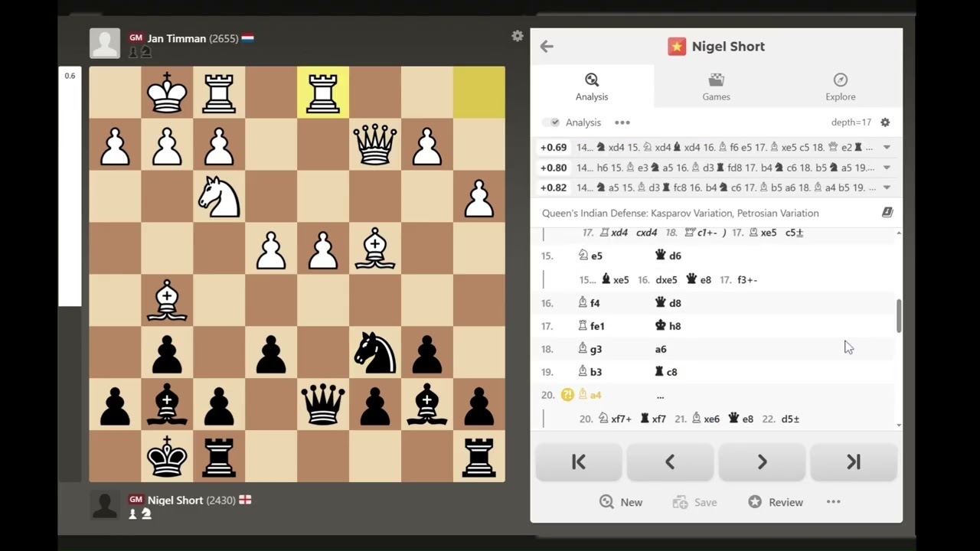This screenshot has height=551, width=980.
Task: Click the mistake annotation icon on move 20
Action: click(x=567, y=395)
